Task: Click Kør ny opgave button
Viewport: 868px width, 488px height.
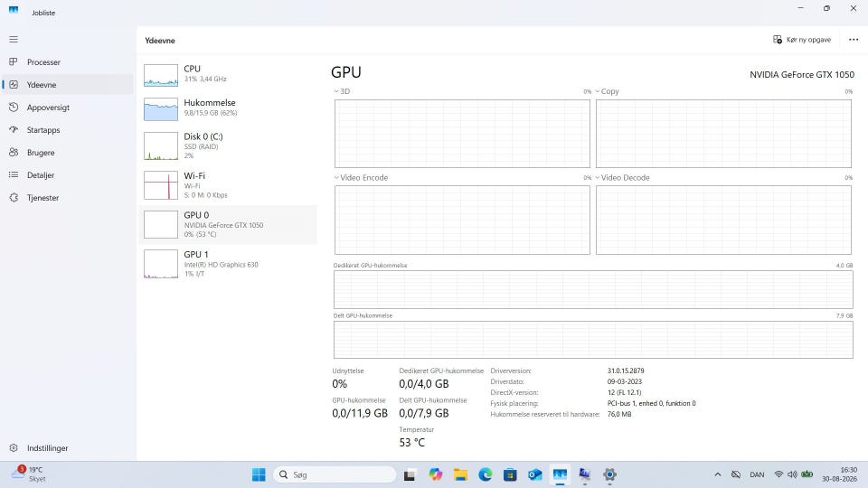Action: click(x=802, y=40)
